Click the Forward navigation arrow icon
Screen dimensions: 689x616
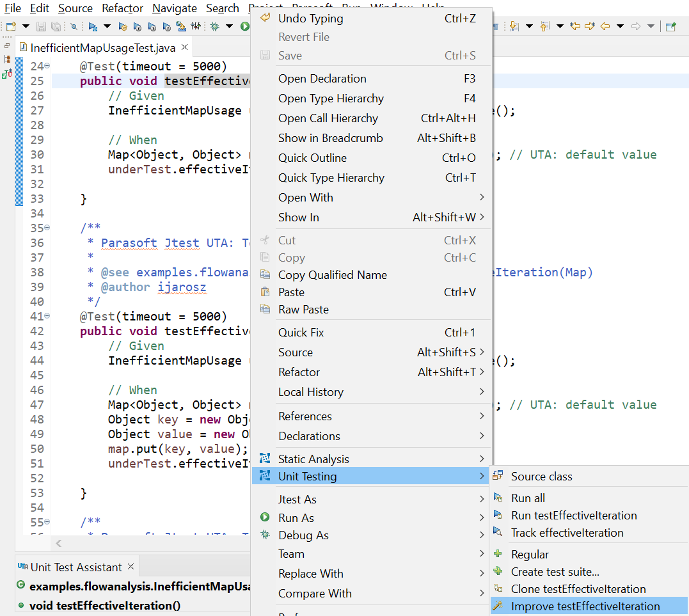pyautogui.click(x=636, y=26)
